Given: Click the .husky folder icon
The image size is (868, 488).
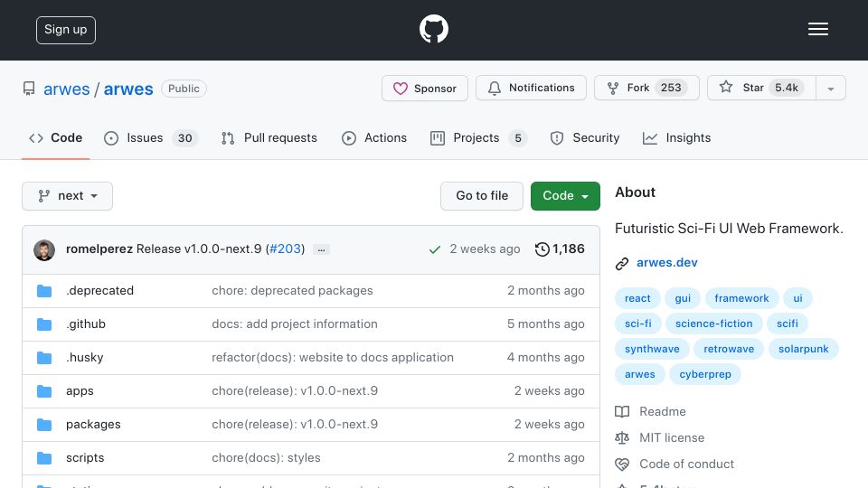Looking at the screenshot, I should tap(44, 358).
